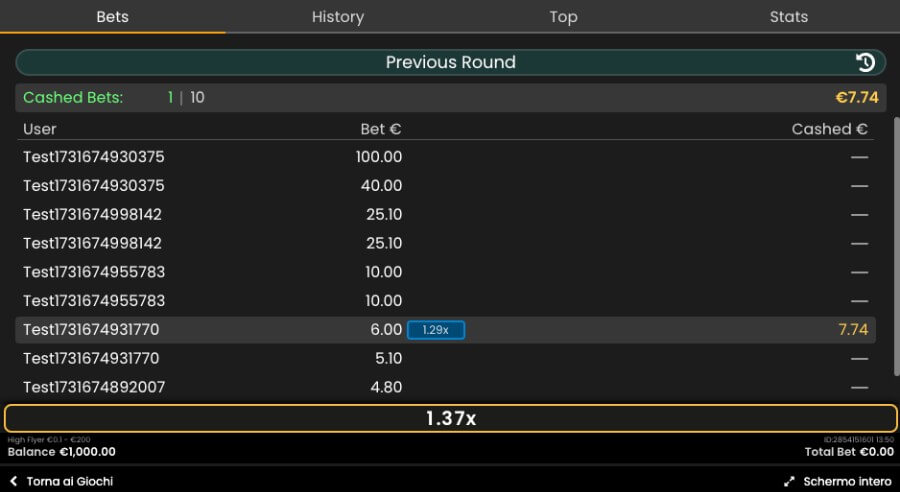This screenshot has height=492, width=900.
Task: Click the High Flyer €0.1 - €200 label
Action: click(x=49, y=440)
